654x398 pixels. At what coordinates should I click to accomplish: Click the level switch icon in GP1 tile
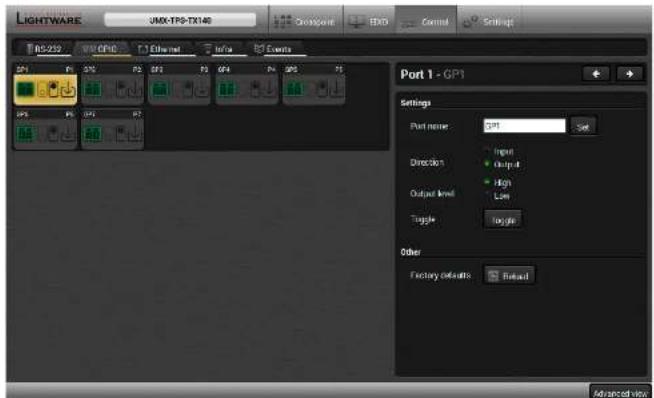53,89
